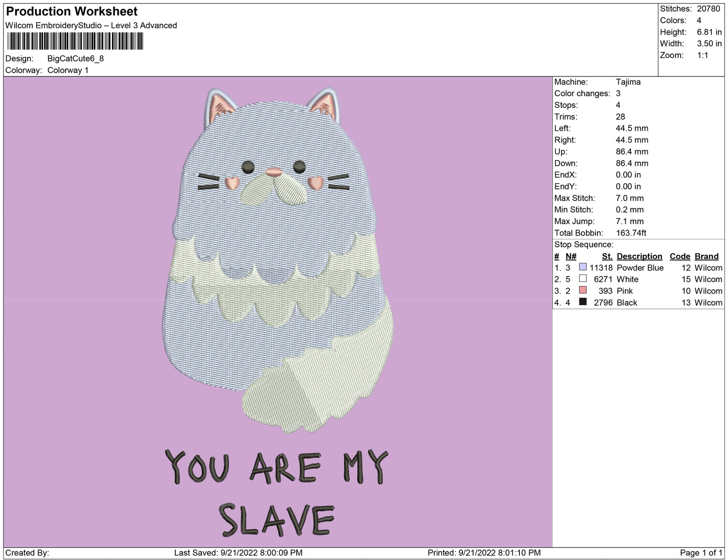Click the Production Worksheet title
The image size is (728, 560).
click(x=72, y=11)
